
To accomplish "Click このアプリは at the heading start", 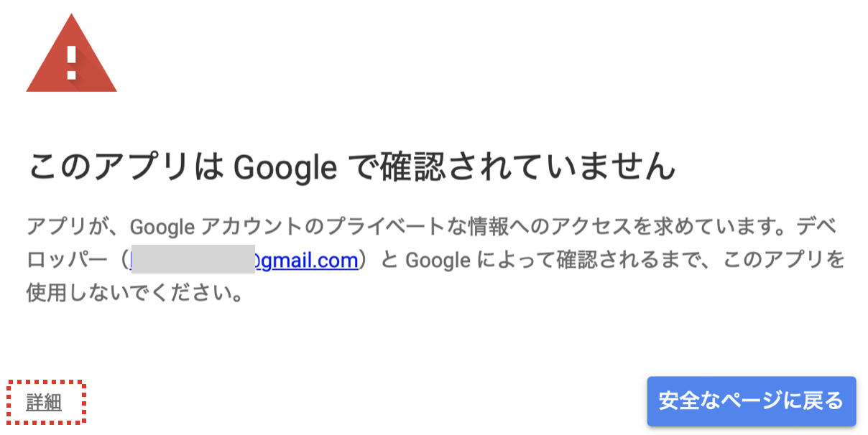I will point(126,167).
